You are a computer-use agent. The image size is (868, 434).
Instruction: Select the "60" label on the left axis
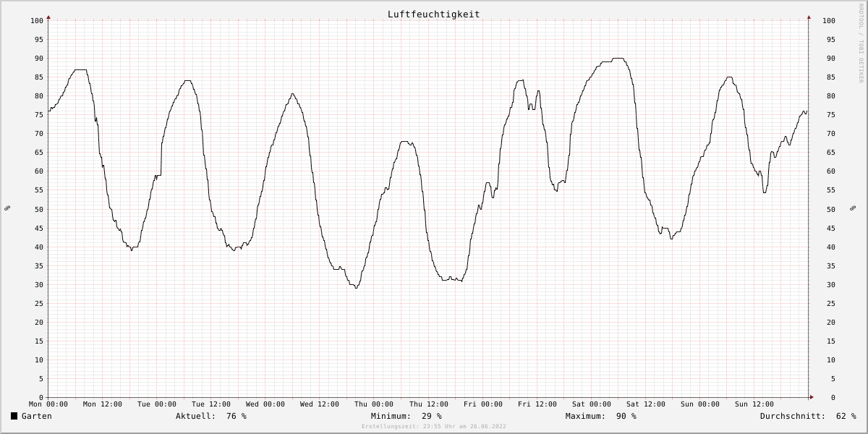[39, 171]
